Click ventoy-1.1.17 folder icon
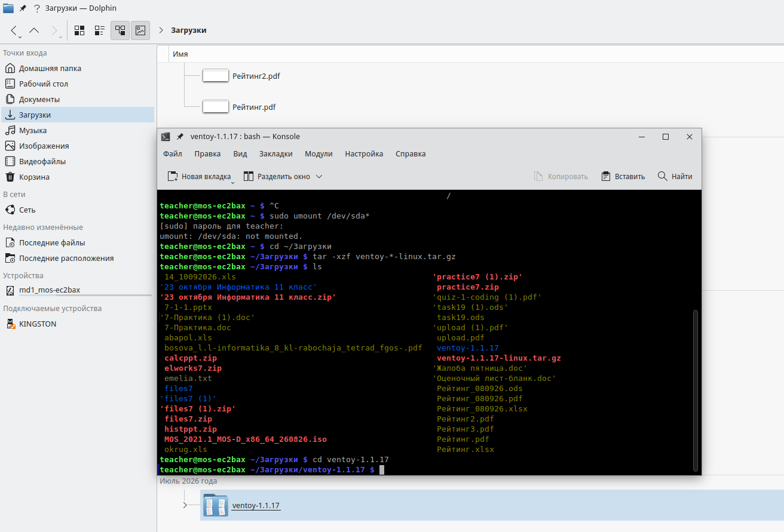 pyautogui.click(x=215, y=505)
